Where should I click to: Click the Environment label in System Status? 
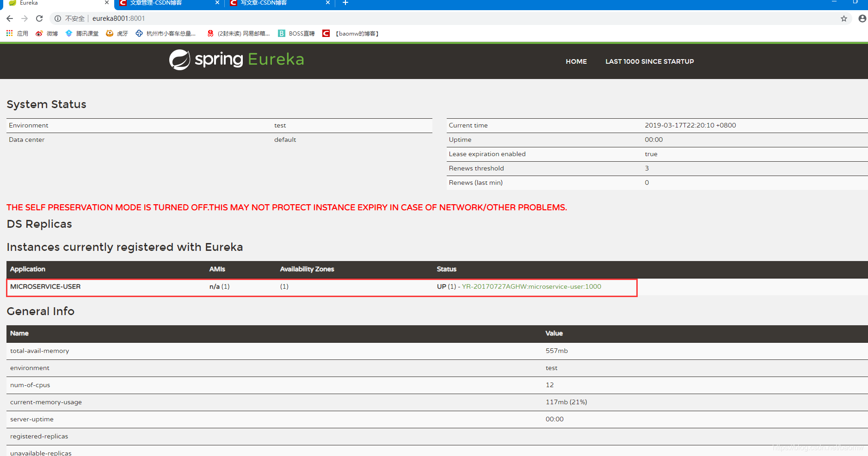tap(29, 125)
